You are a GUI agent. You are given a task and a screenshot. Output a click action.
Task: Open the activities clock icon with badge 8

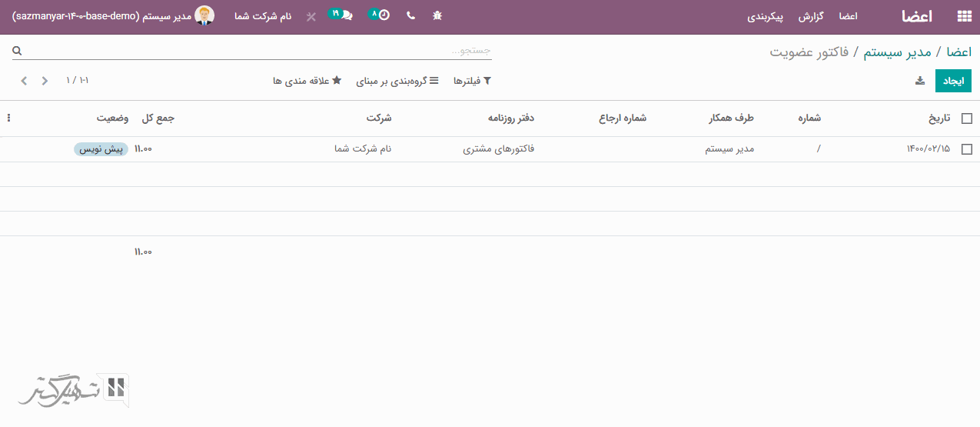coord(380,15)
